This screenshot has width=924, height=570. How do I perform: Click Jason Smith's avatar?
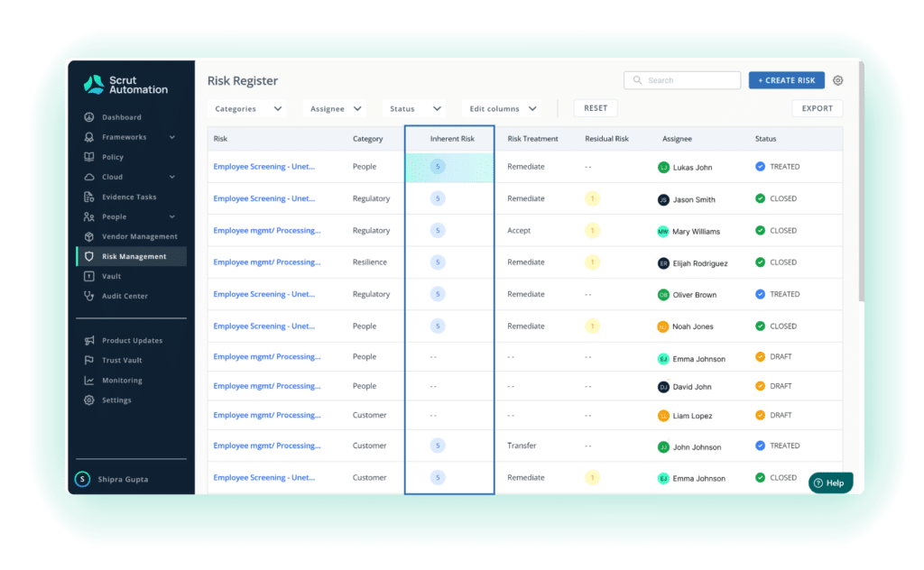pyautogui.click(x=663, y=199)
